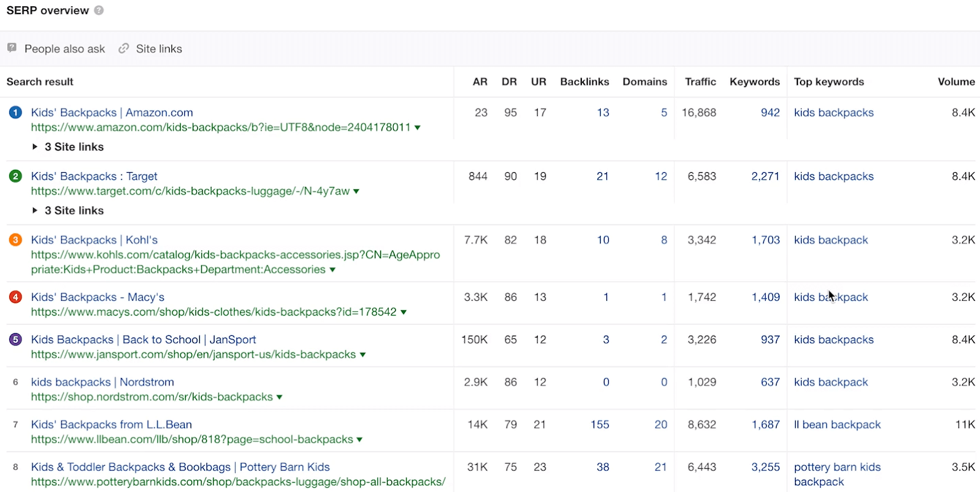Click the Traffic column header
980x492 pixels.
pyautogui.click(x=700, y=81)
